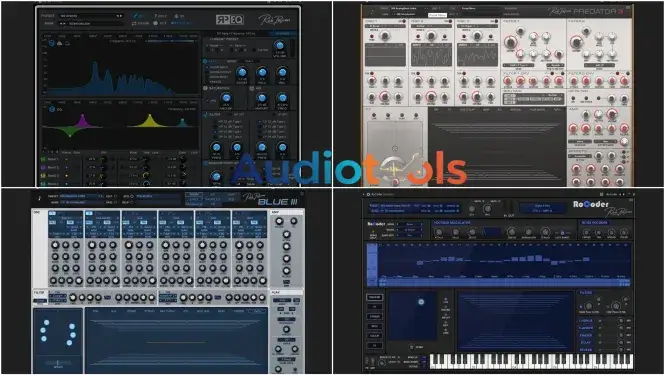Viewport: 665px width, 375px height.
Task: Select the teal EQ band node in RP-EQ
Action: pos(183,120)
